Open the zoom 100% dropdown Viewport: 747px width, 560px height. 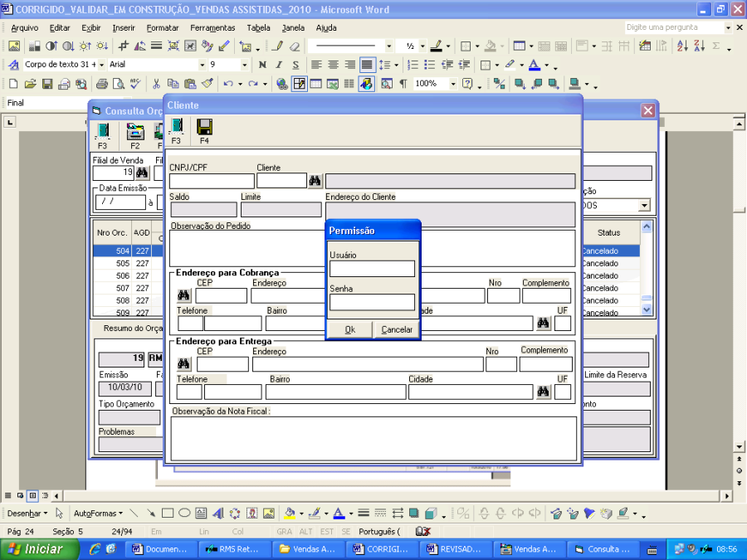pos(453,85)
